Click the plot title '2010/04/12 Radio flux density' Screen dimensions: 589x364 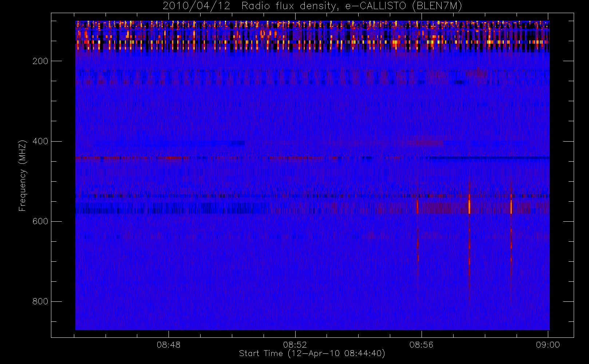250,6
